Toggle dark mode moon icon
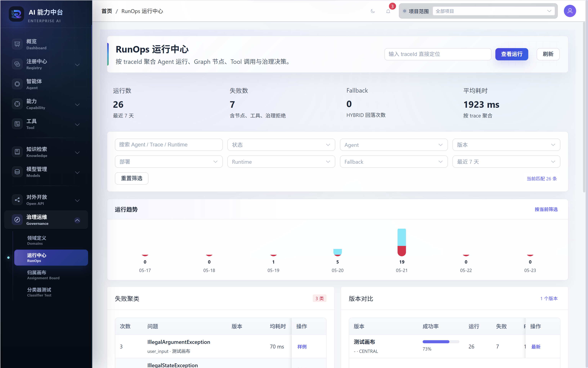This screenshot has height=368, width=588. pyautogui.click(x=373, y=11)
